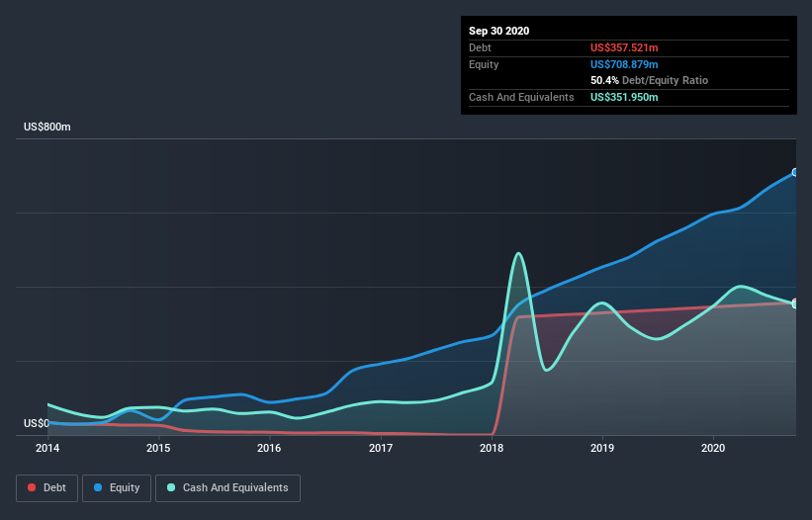Screen dimensions: 812x520
Task: Click the 2017 x-axis label
Action: pos(381,448)
